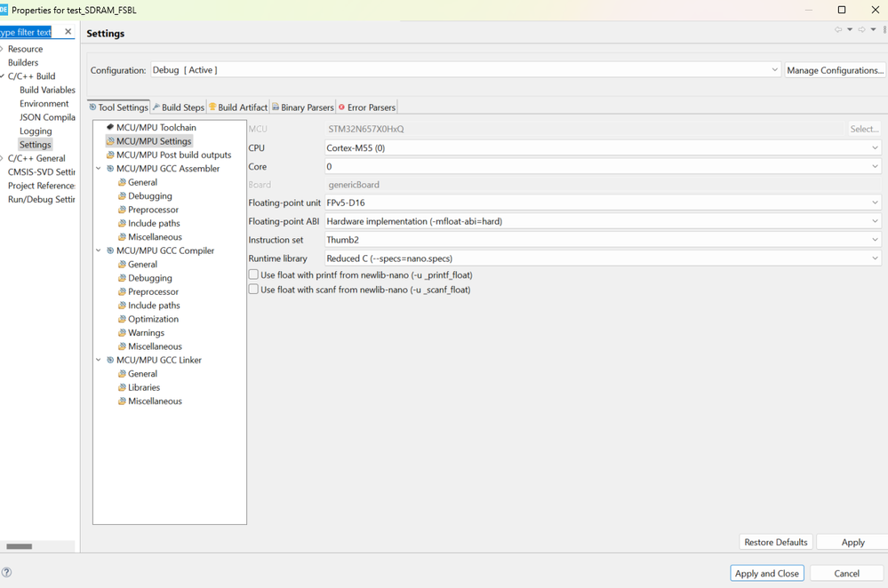Click the MCU/MPU GCC Linker tool icon
Image resolution: width=888 pixels, height=588 pixels.
pyautogui.click(x=110, y=360)
